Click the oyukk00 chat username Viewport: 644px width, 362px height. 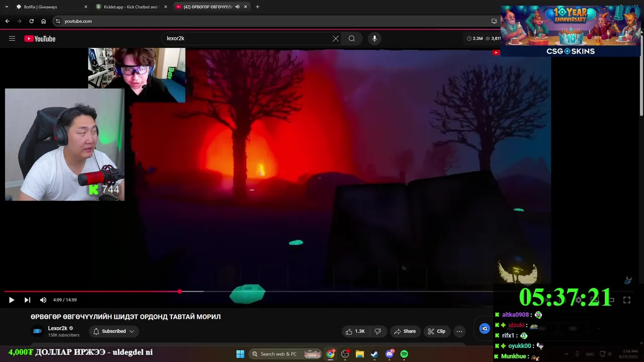520,346
